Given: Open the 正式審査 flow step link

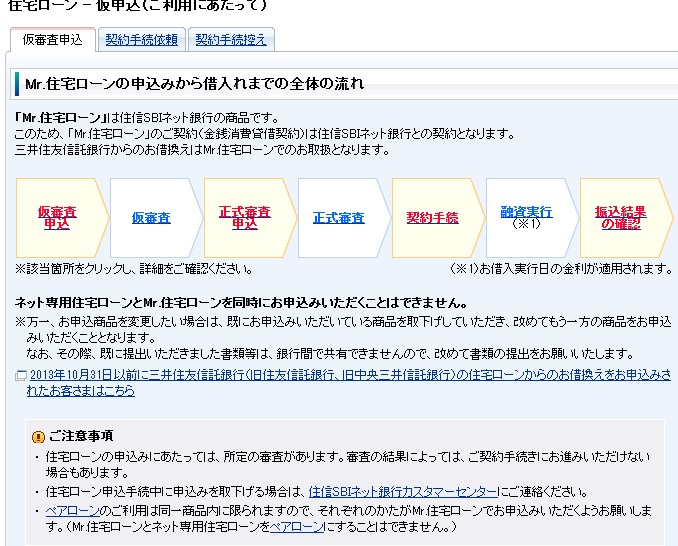Looking at the screenshot, I should point(339,218).
